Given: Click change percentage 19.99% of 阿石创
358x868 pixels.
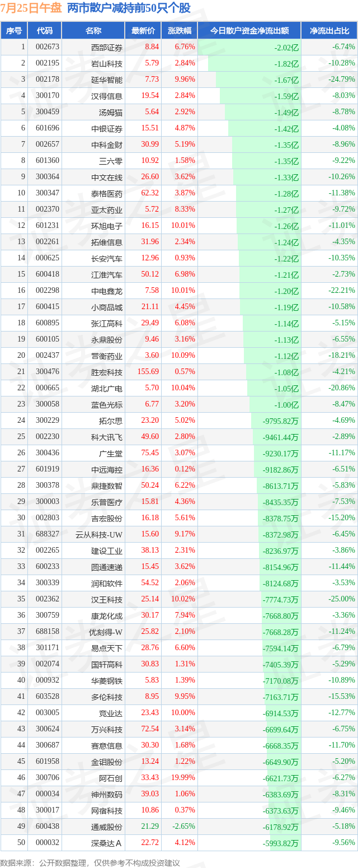Looking at the screenshot, I should point(183,778).
